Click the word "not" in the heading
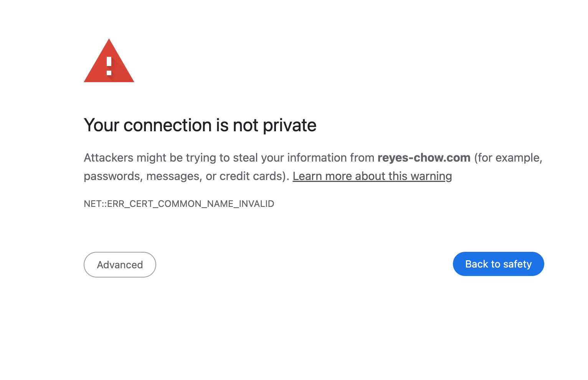The image size is (588, 380). coord(245,126)
